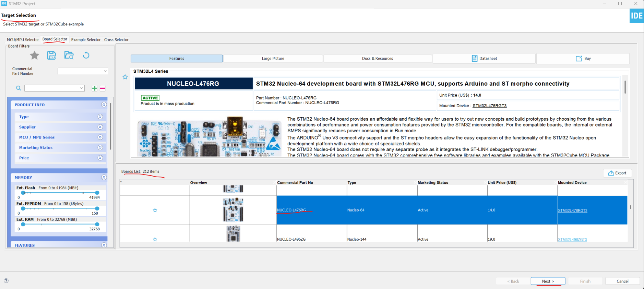Collapse the MEMORY section
This screenshot has height=289, width=644.
tap(104, 177)
